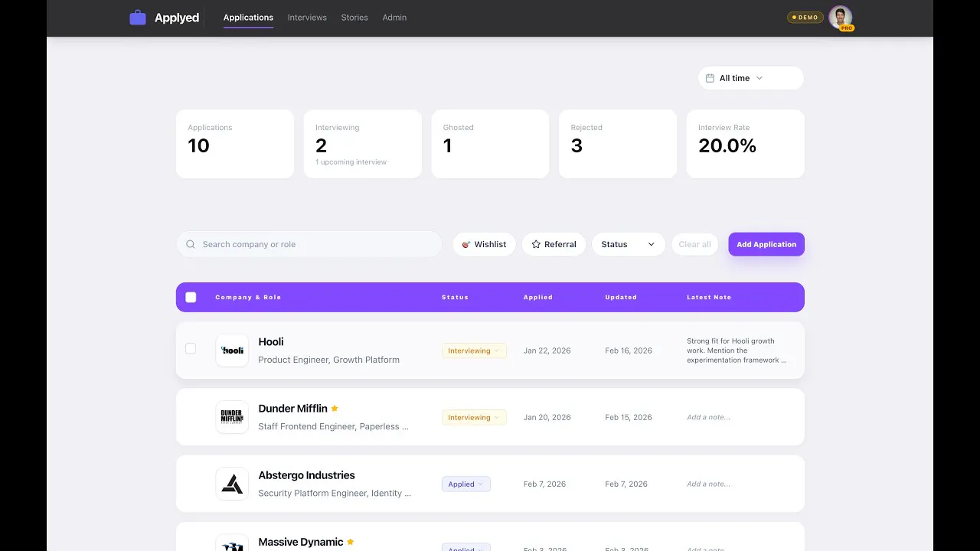The width and height of the screenshot is (980, 551).
Task: Sort by the Updated column header
Action: point(621,297)
